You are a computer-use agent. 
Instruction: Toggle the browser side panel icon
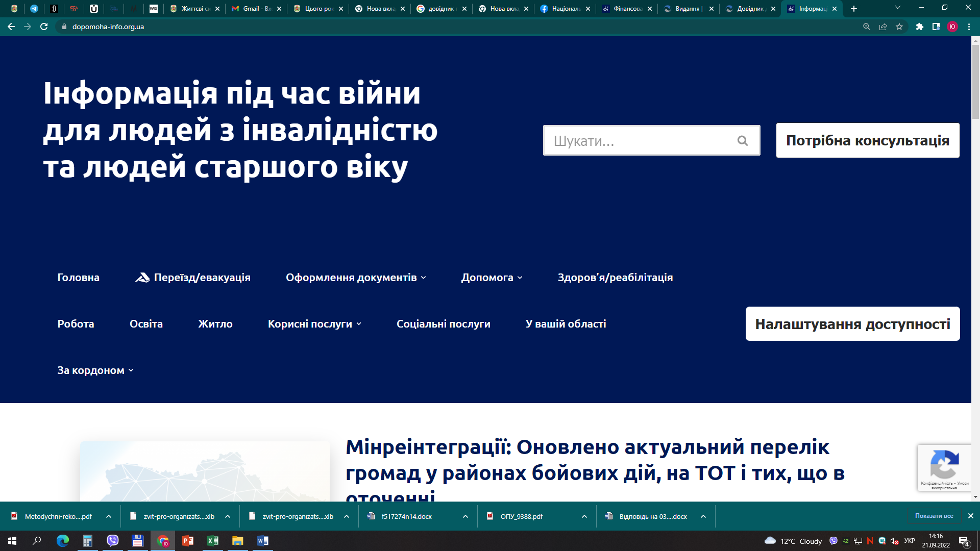point(936,27)
